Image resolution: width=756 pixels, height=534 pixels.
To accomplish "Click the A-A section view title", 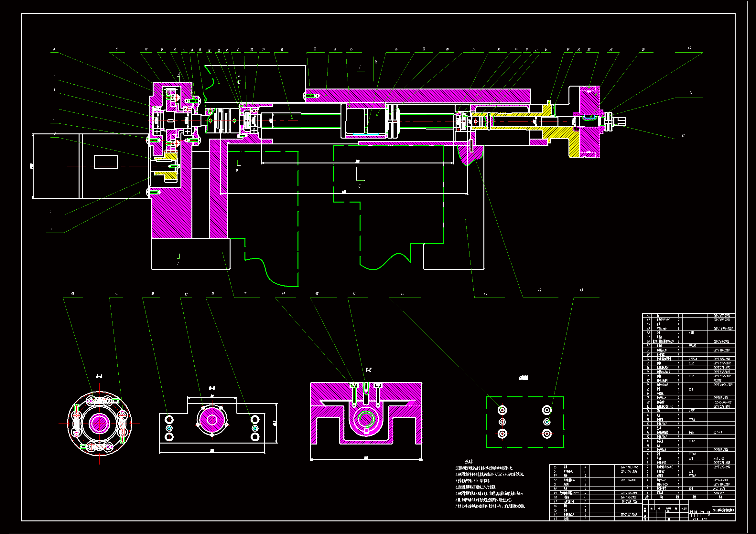I will [99, 376].
